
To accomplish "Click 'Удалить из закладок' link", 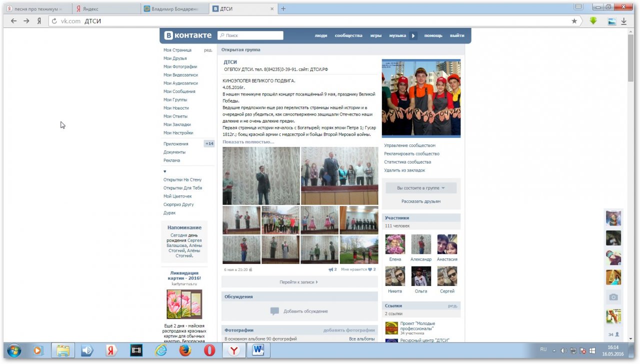I will (404, 170).
